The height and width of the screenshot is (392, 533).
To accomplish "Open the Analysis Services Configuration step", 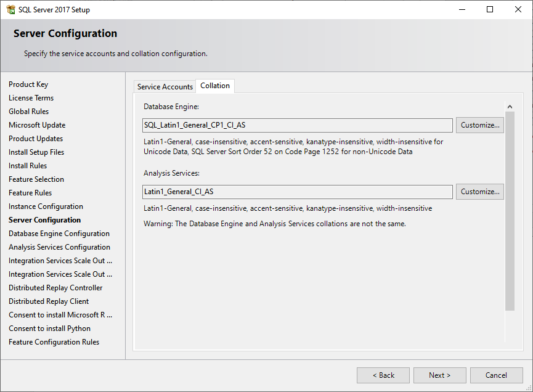I will (x=59, y=247).
